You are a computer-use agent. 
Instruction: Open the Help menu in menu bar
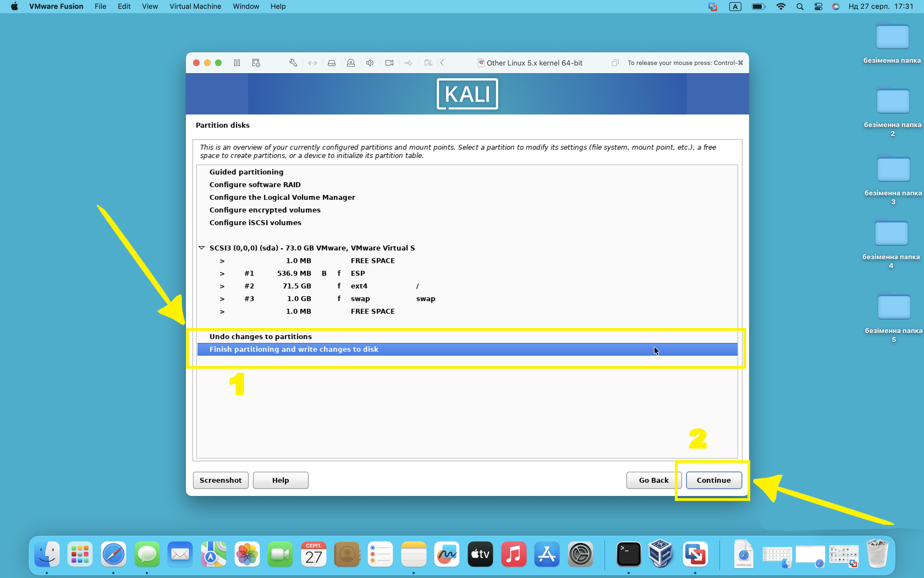pyautogui.click(x=278, y=7)
